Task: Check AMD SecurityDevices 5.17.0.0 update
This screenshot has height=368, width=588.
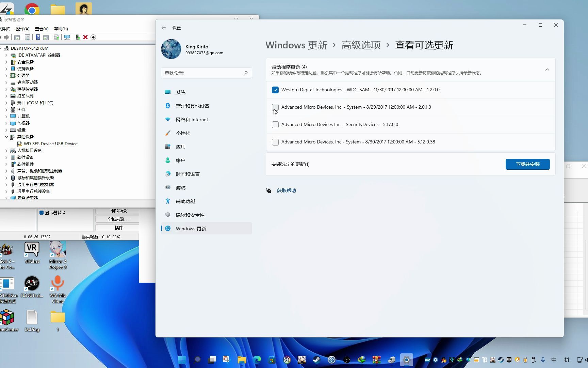Action: click(275, 125)
